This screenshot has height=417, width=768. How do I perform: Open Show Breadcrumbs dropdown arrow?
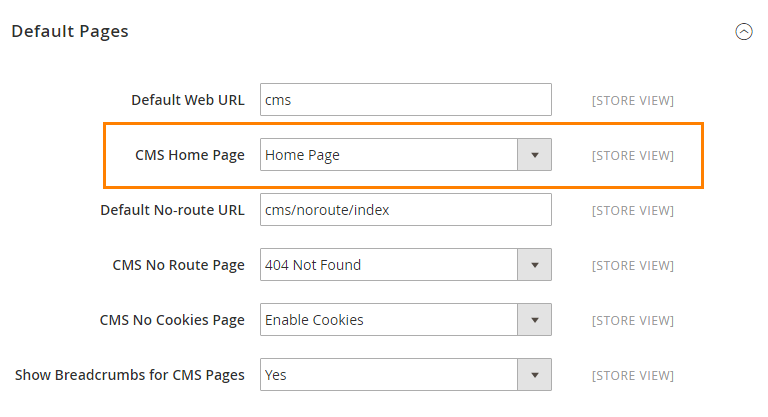tap(534, 375)
